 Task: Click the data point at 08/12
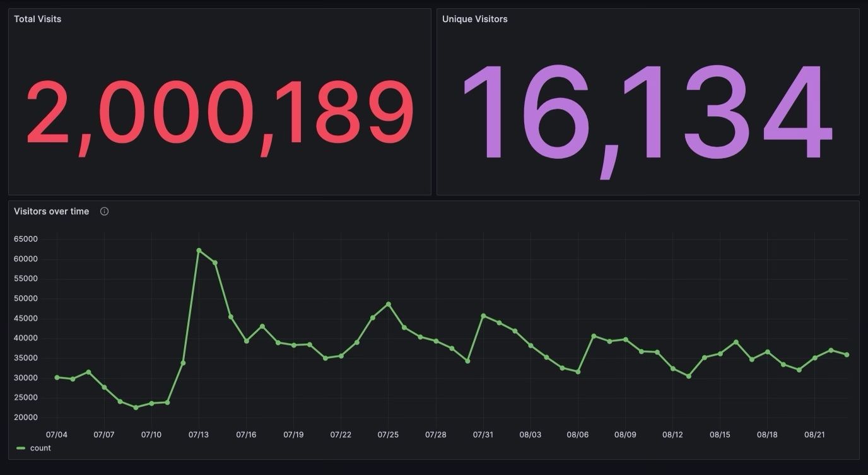point(672,368)
